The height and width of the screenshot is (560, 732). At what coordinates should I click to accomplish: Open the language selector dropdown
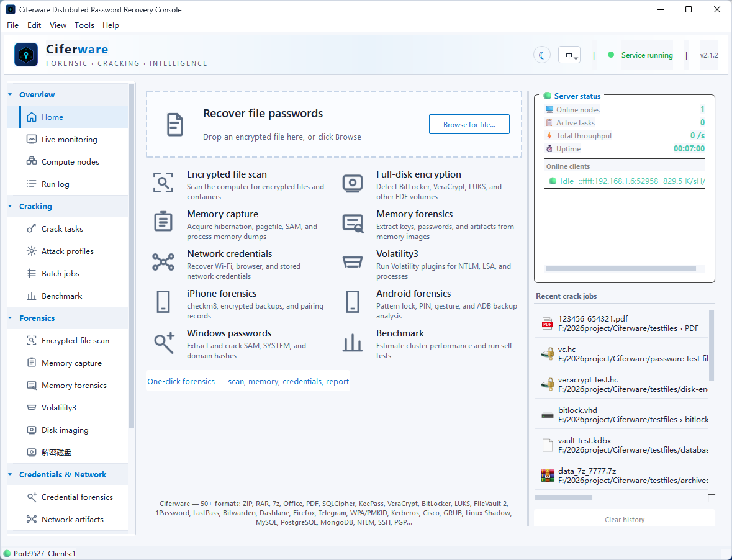coord(569,55)
